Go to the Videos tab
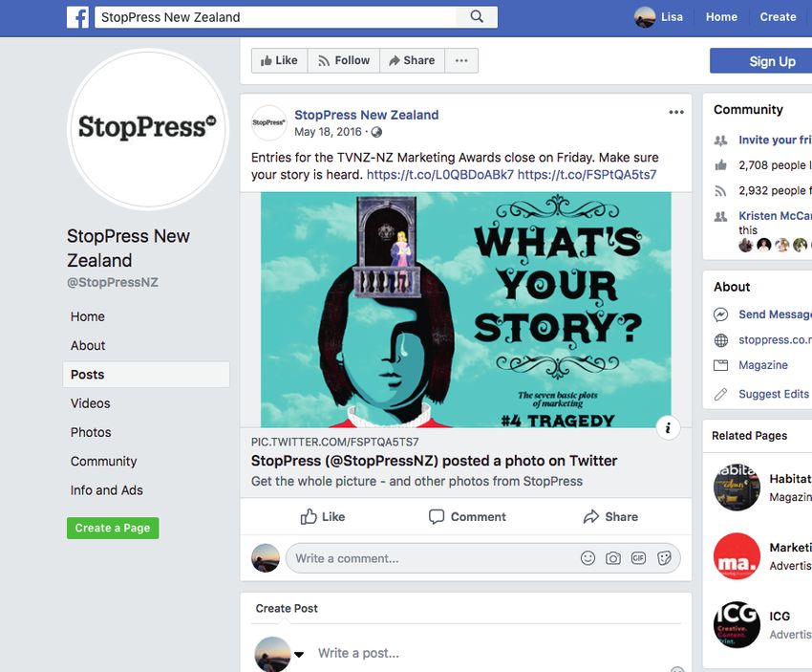The width and height of the screenshot is (812, 672). [x=90, y=403]
